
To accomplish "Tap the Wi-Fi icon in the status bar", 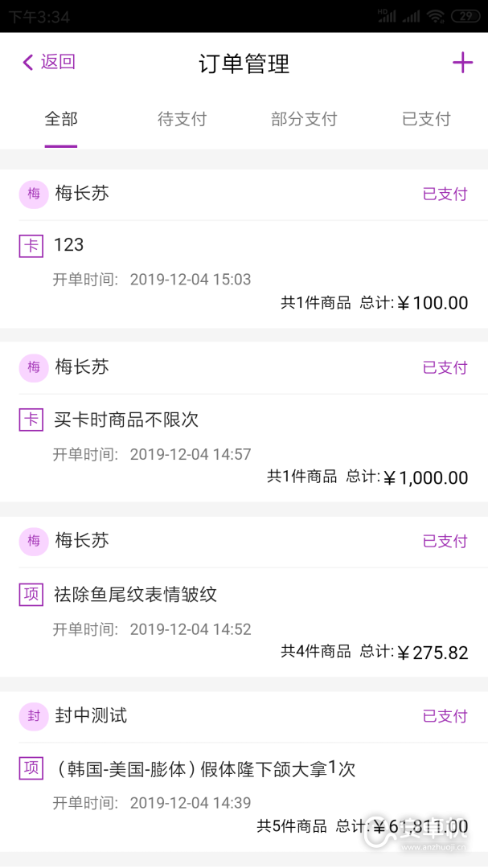I will (434, 15).
